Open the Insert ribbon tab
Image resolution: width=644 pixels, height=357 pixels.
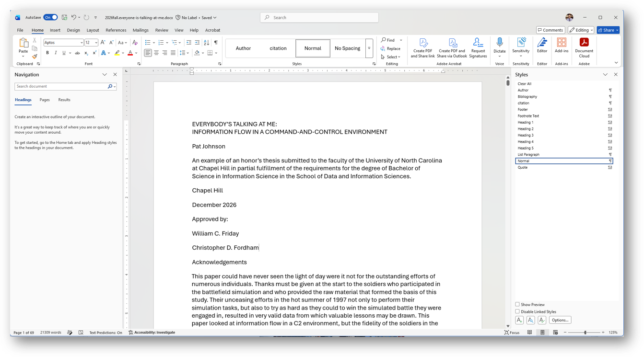click(55, 30)
